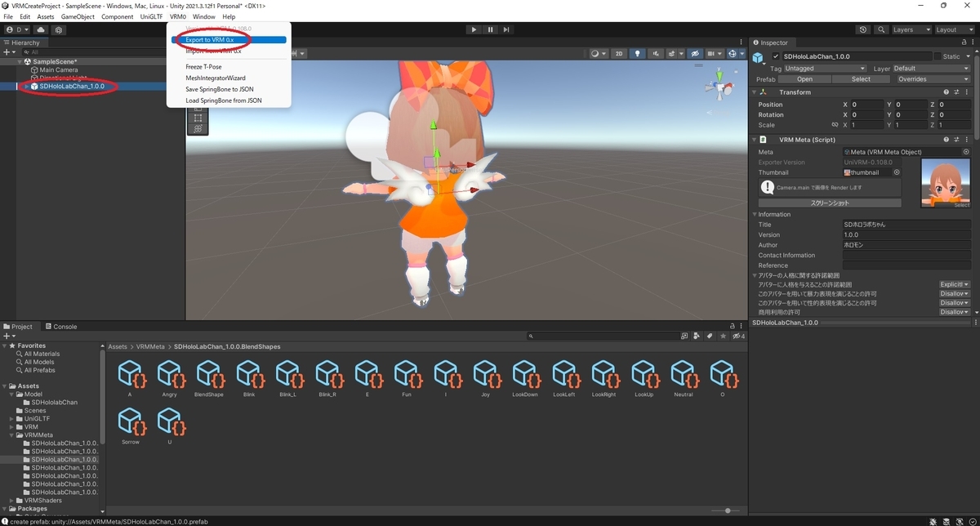
Task: Click the avatar thumbnail preview
Action: (945, 183)
